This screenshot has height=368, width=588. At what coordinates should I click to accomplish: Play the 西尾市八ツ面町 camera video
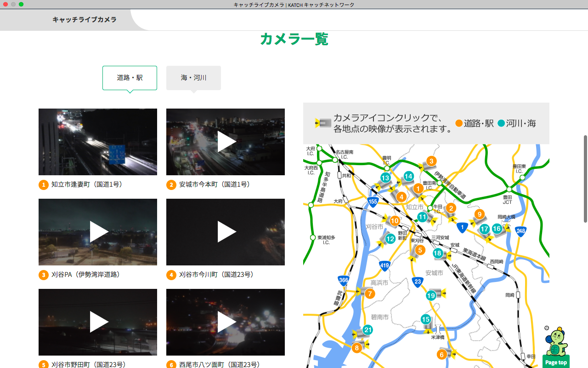coord(226,322)
